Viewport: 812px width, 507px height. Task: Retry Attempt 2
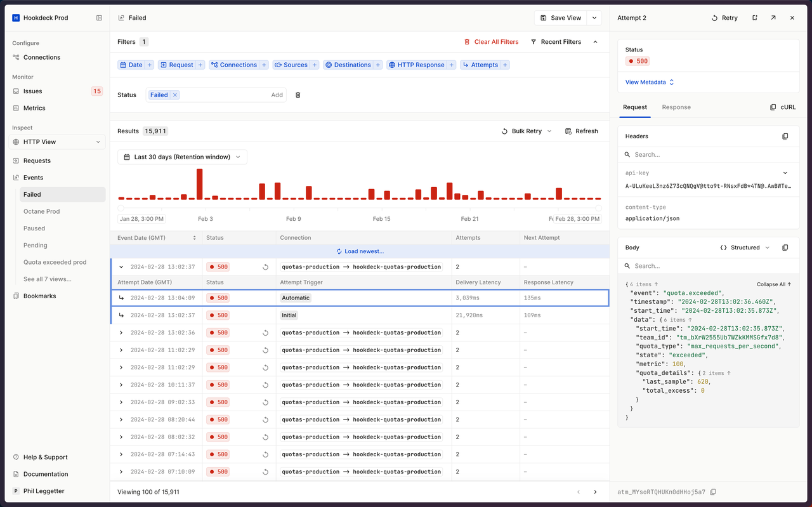coord(724,18)
